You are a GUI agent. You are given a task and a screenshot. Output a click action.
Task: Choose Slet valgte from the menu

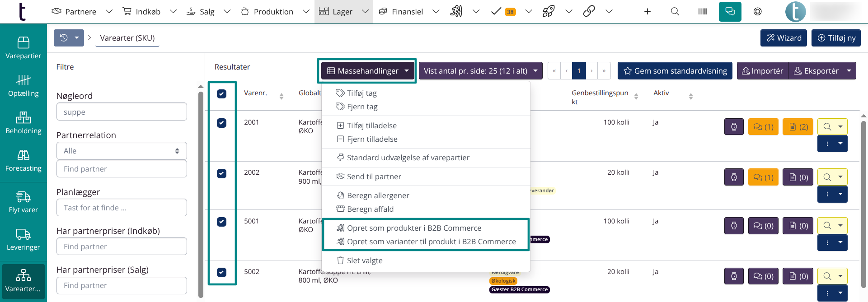[x=364, y=260]
